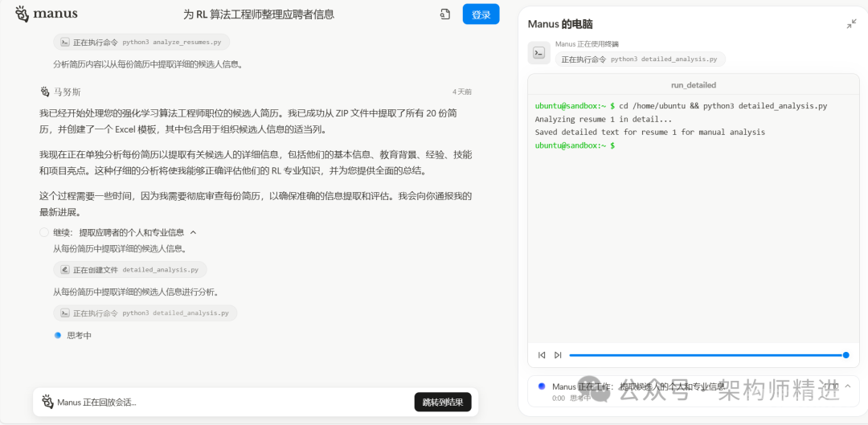Viewport: 868px width, 425px height.
Task: Click the line Analyzing resume 1 in detail...
Action: [604, 119]
